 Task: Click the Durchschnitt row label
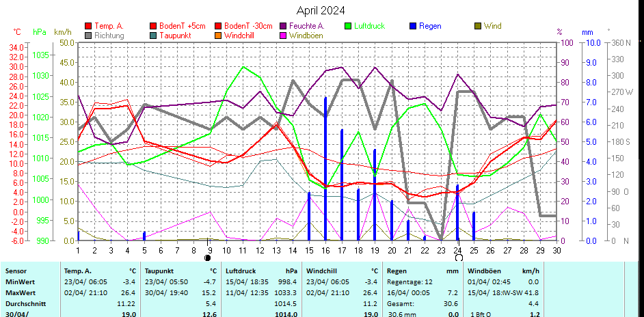[x=25, y=304]
